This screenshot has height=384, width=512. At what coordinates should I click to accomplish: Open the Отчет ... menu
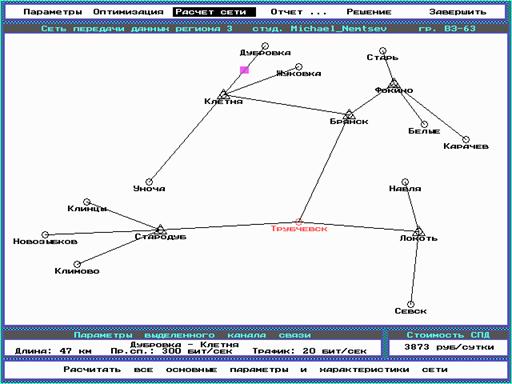pyautogui.click(x=299, y=12)
